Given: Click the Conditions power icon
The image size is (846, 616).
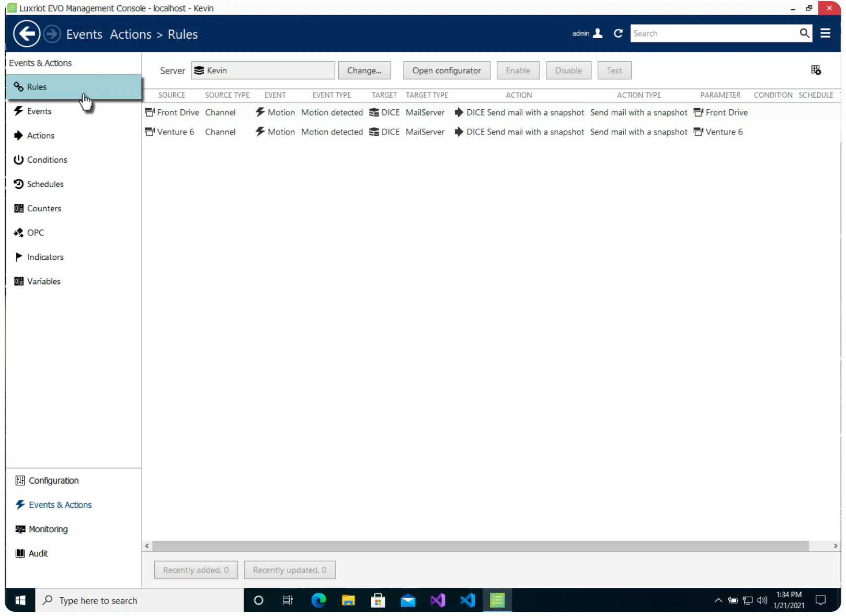Looking at the screenshot, I should click(19, 159).
